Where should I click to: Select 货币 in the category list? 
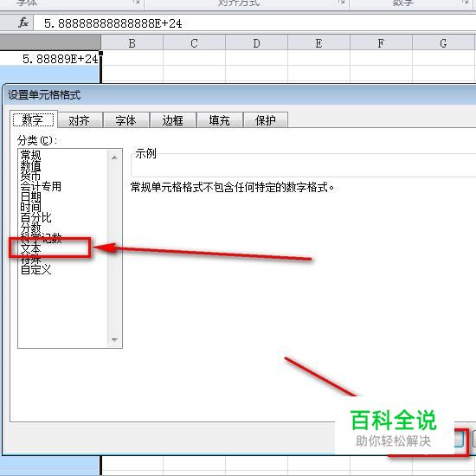point(30,176)
